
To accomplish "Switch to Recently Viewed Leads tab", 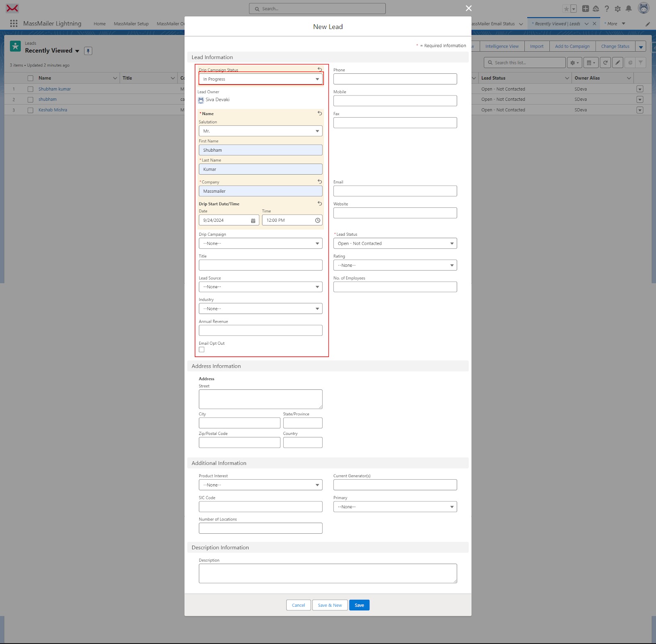I will point(558,24).
